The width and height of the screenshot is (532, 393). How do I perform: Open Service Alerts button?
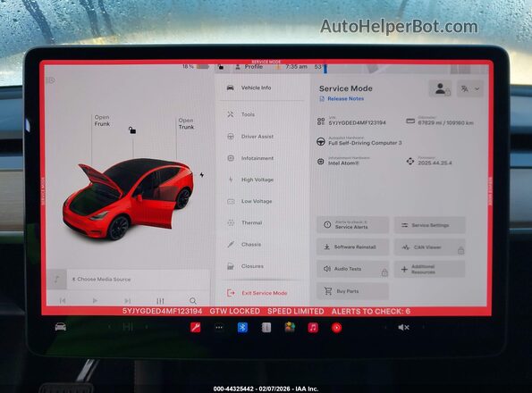tap(352, 225)
